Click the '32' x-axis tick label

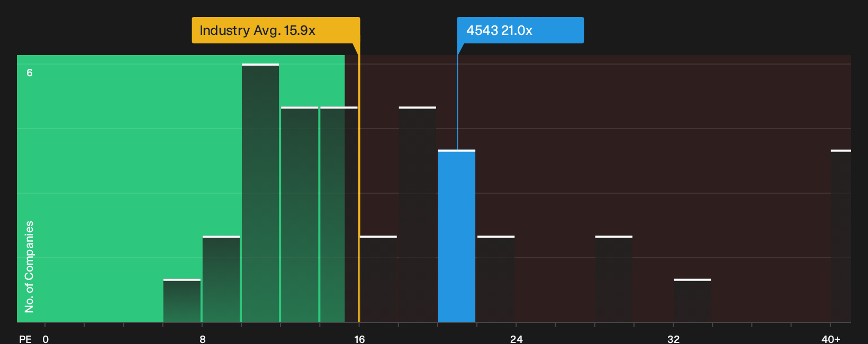coord(673,339)
